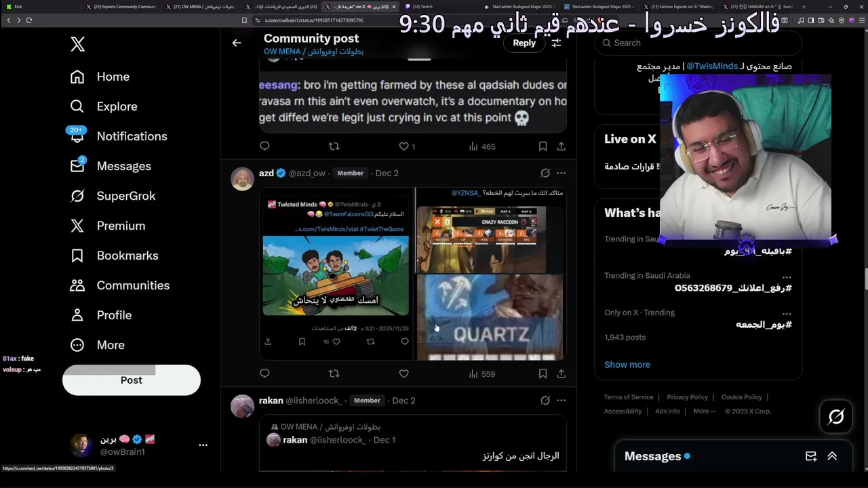Viewport: 868px width, 488px height.
Task: Open more options on rakan's post
Action: point(561,401)
